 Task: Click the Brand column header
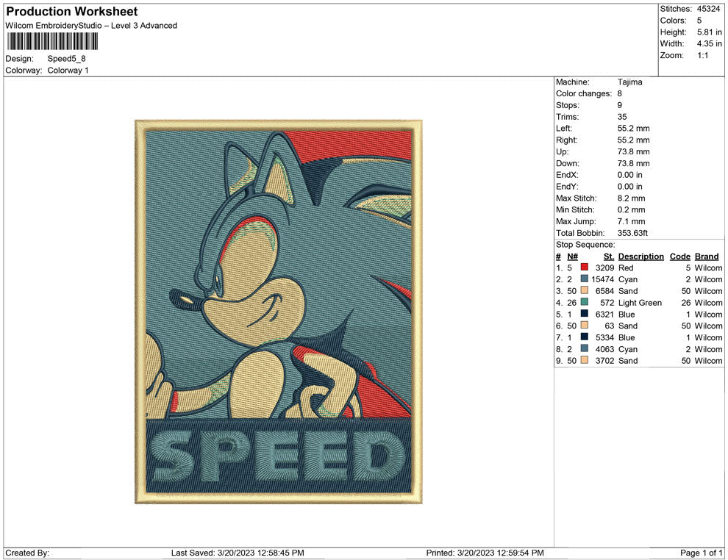(x=706, y=256)
